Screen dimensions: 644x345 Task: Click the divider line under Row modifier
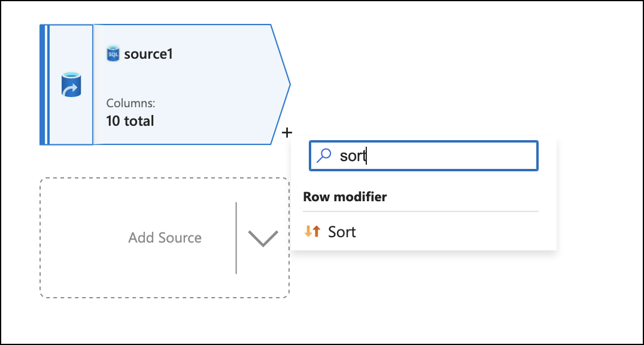click(x=421, y=211)
